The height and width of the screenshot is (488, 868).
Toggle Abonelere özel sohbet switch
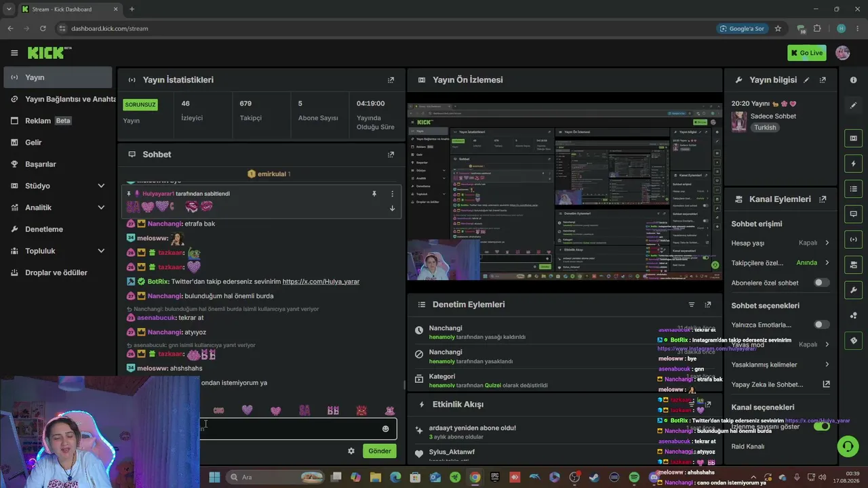(821, 283)
